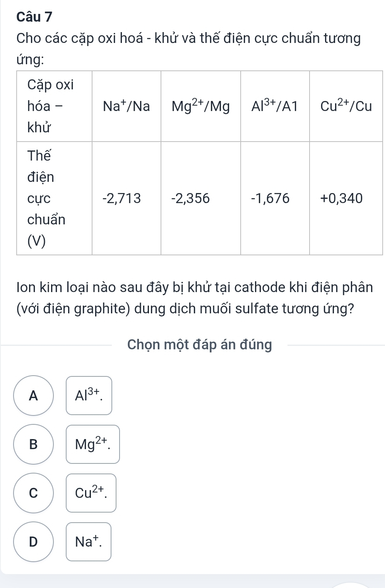Click the Al3+/Al table cell
The width and height of the screenshot is (385, 588).
(x=275, y=106)
